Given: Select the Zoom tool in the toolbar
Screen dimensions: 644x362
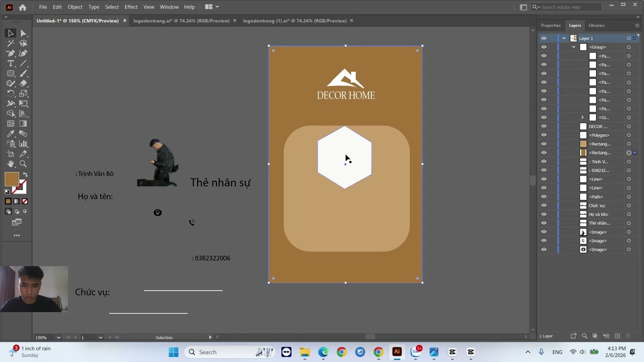Looking at the screenshot, I should pyautogui.click(x=23, y=164).
